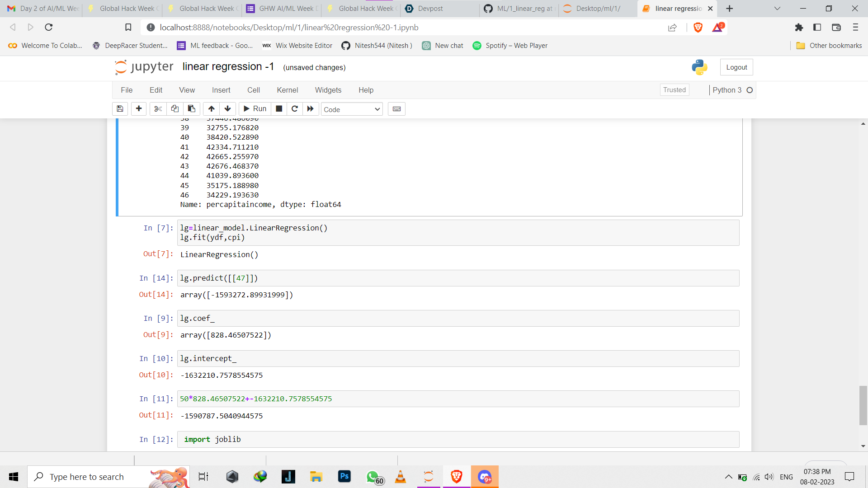The image size is (868, 488).
Task: Switch to the Devpost browser tab
Action: click(429, 9)
